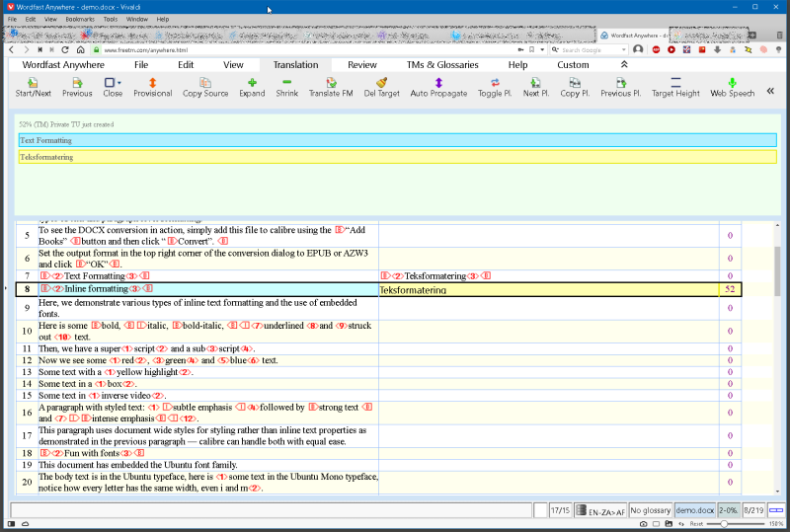This screenshot has height=532, width=790.
Task: Open the Edit ribbon tab
Action: pos(186,64)
